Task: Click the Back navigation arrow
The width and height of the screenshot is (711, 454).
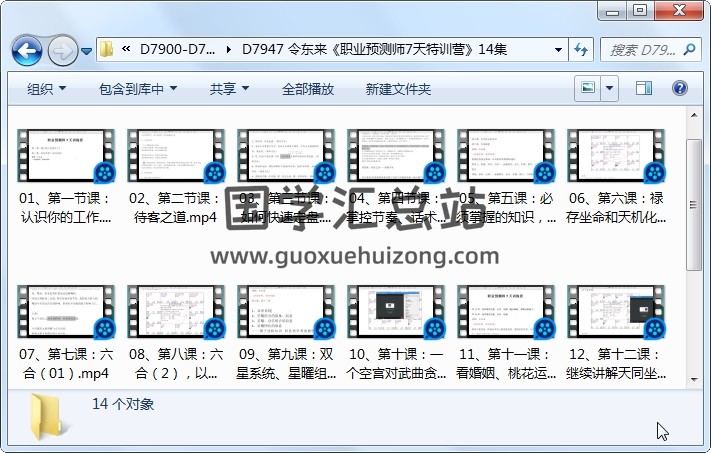Action: (26, 49)
